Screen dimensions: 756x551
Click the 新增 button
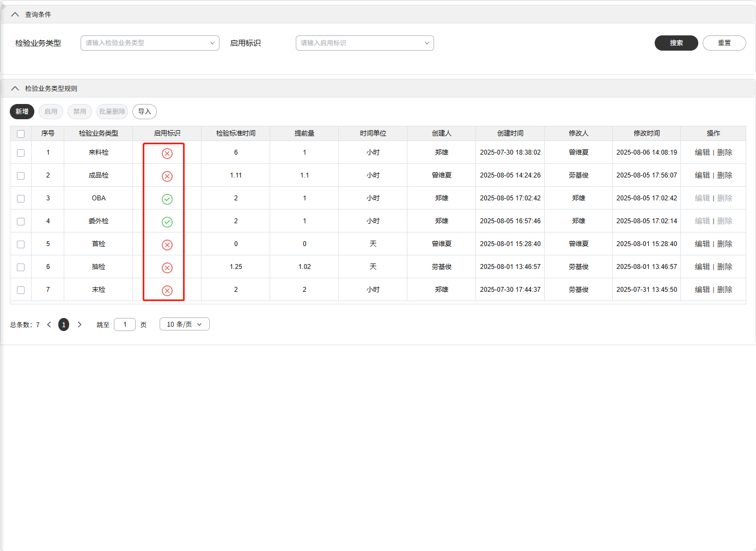coord(22,112)
